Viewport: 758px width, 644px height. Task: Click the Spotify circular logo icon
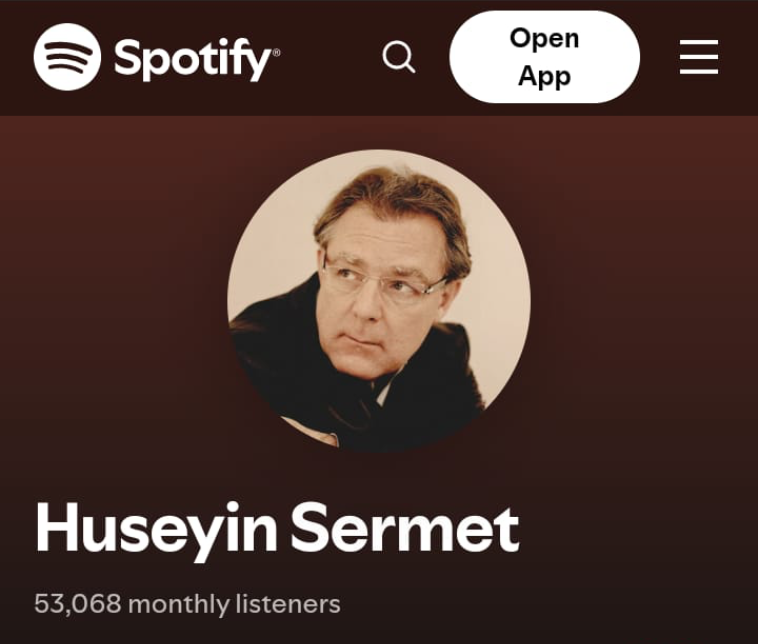67,57
